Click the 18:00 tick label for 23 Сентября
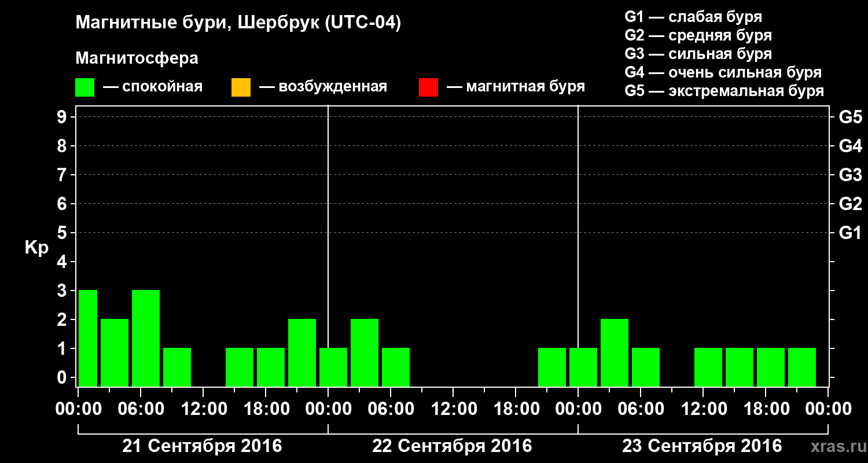This screenshot has height=463, width=868. point(766,409)
